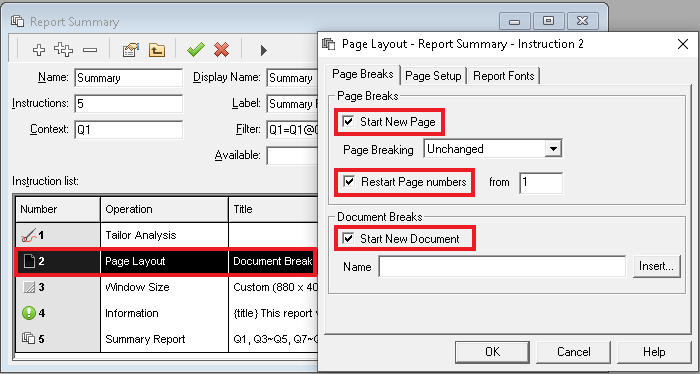Click the Tailor Analysis row icon
The width and height of the screenshot is (700, 374).
coord(29,235)
